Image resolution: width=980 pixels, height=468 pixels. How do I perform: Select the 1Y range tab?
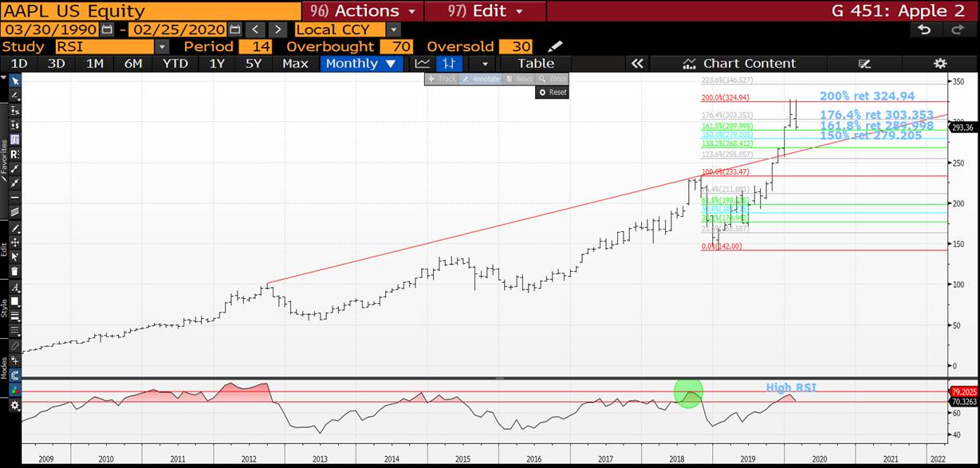tap(217, 64)
